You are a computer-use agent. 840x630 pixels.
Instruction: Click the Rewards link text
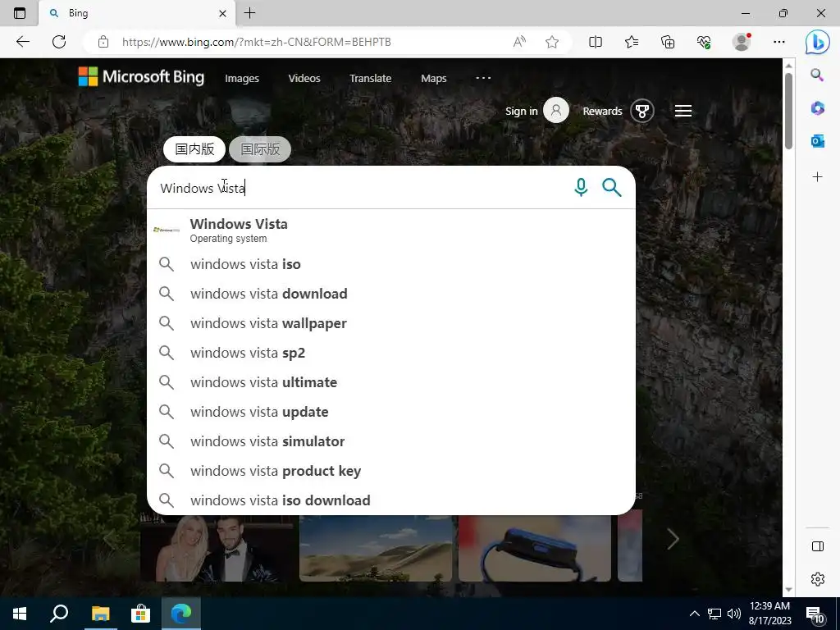click(602, 111)
